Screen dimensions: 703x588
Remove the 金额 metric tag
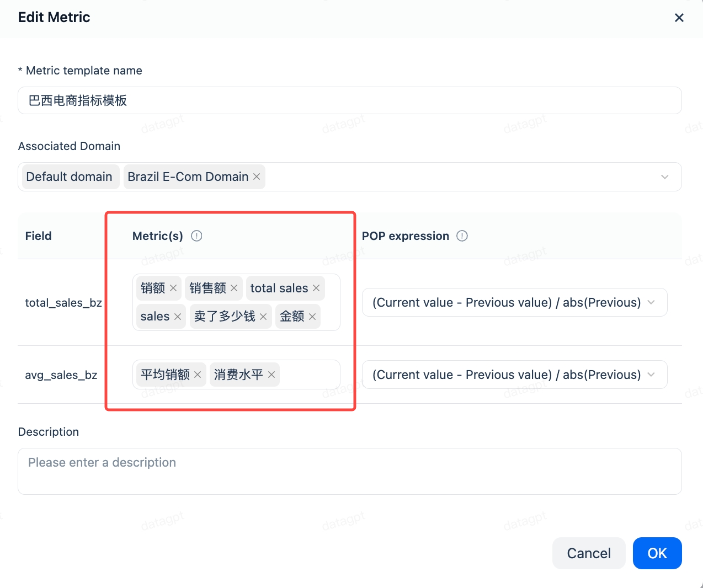(312, 317)
